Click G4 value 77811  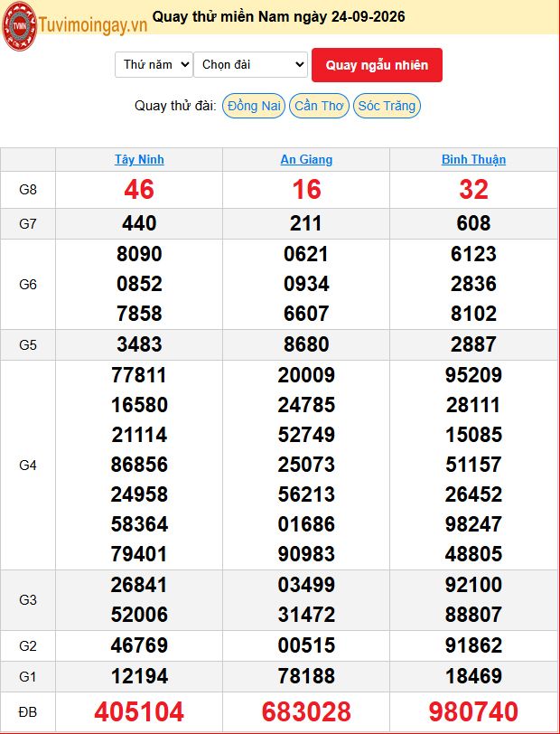click(x=139, y=375)
